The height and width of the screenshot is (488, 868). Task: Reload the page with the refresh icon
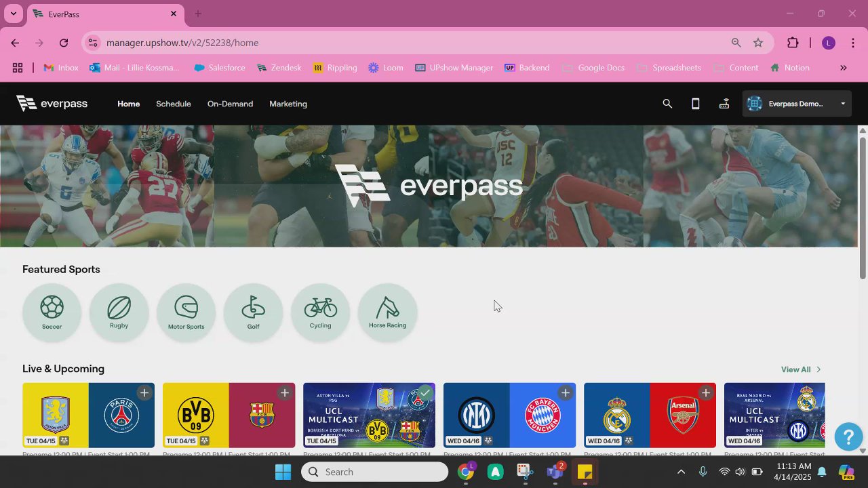click(x=64, y=43)
